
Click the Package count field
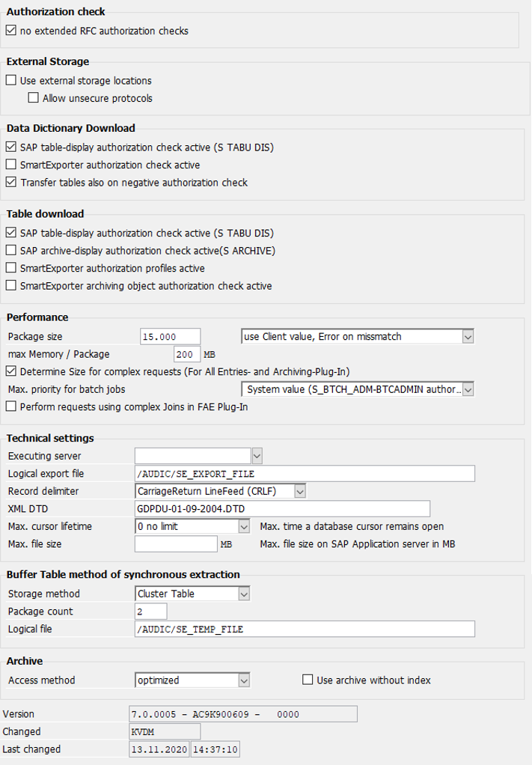(150, 612)
